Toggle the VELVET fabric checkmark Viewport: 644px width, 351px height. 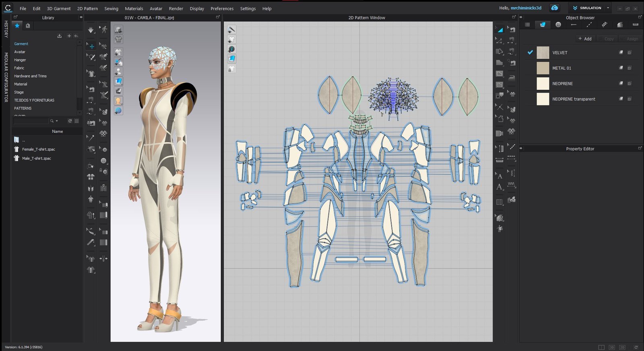click(x=530, y=52)
